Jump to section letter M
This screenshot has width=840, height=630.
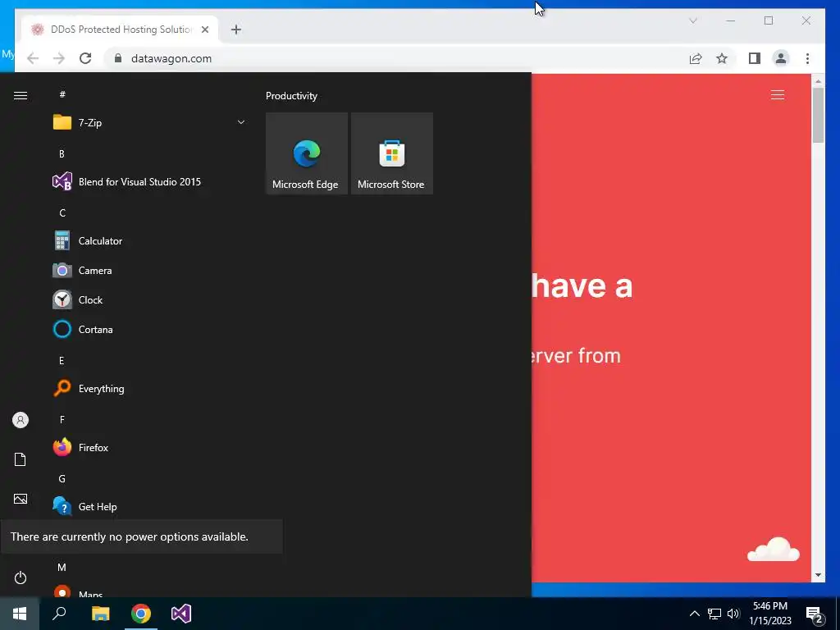point(62,567)
